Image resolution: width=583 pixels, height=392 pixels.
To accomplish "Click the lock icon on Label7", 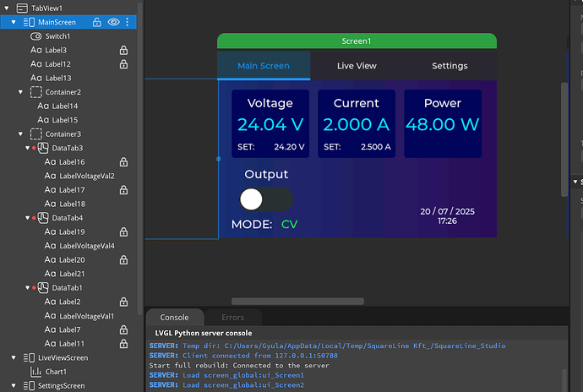I will (x=124, y=329).
